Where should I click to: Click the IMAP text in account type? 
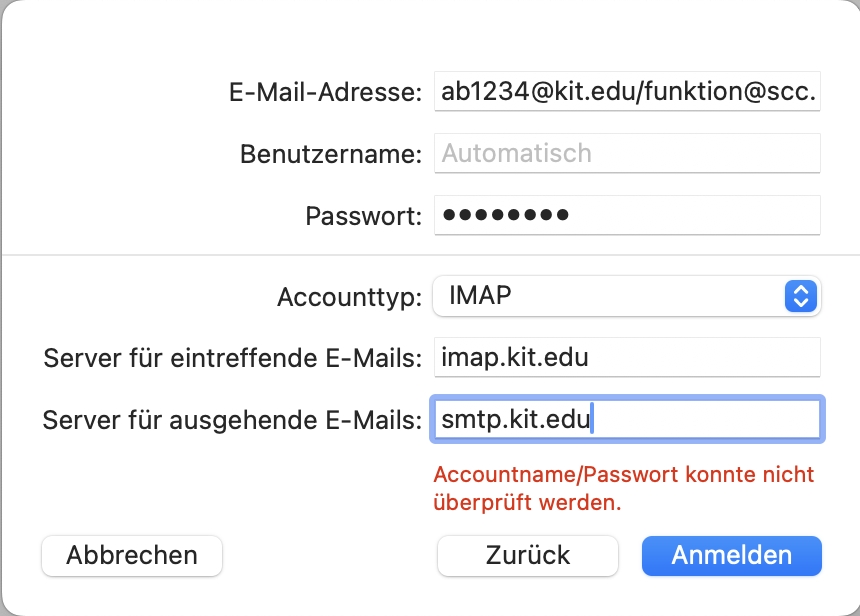476,296
